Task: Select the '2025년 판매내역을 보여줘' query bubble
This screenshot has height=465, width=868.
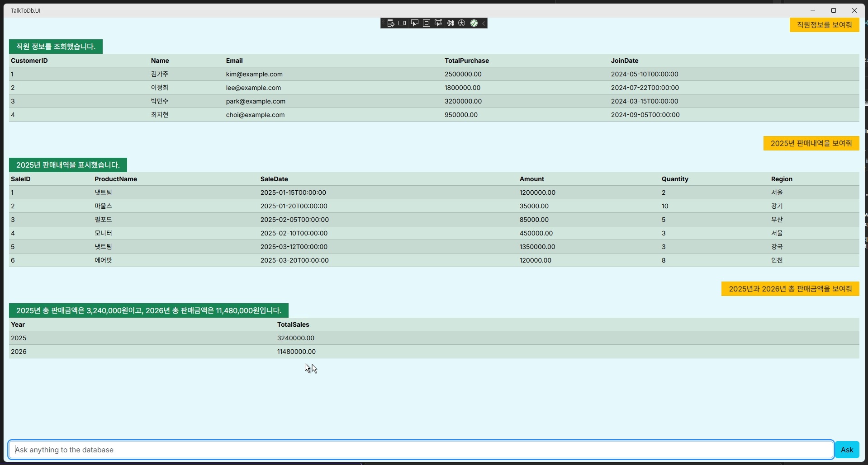Action: pyautogui.click(x=811, y=143)
